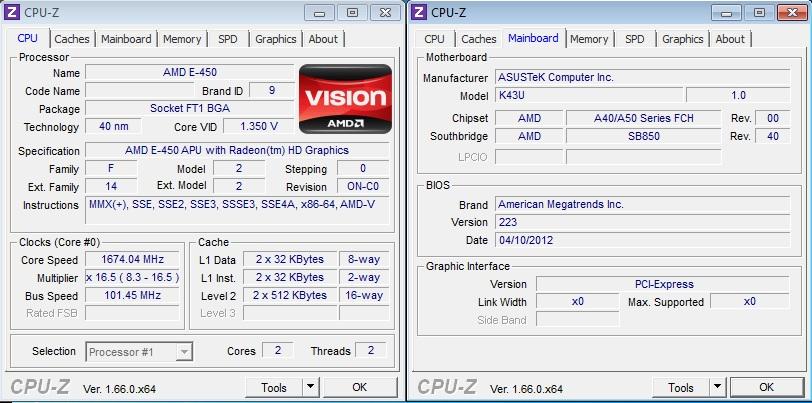Click the Tools button in right window
Viewport: 812px width, 403px height.
tap(680, 387)
